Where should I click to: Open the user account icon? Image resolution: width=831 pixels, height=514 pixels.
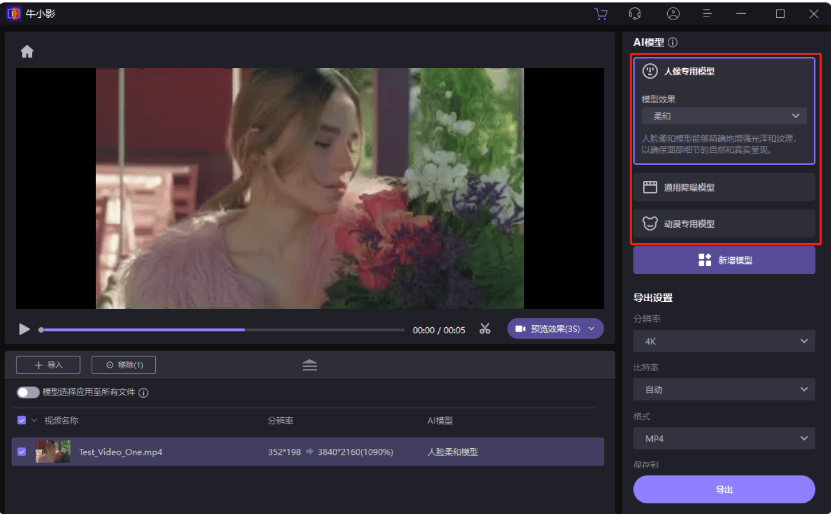pyautogui.click(x=673, y=14)
